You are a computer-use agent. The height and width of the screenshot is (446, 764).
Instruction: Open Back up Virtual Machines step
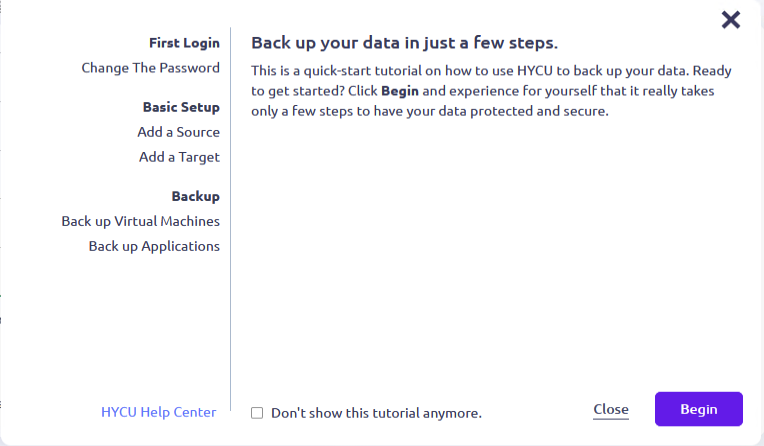click(140, 221)
